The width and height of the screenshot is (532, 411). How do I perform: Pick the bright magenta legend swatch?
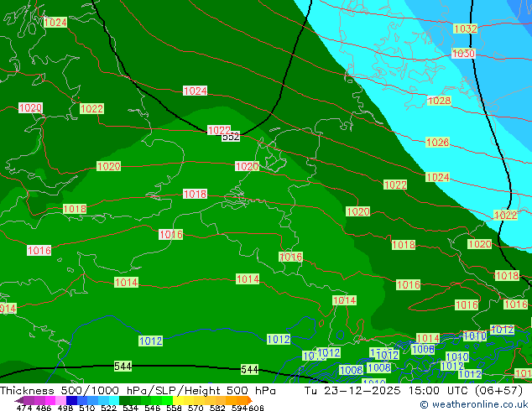[50, 400]
